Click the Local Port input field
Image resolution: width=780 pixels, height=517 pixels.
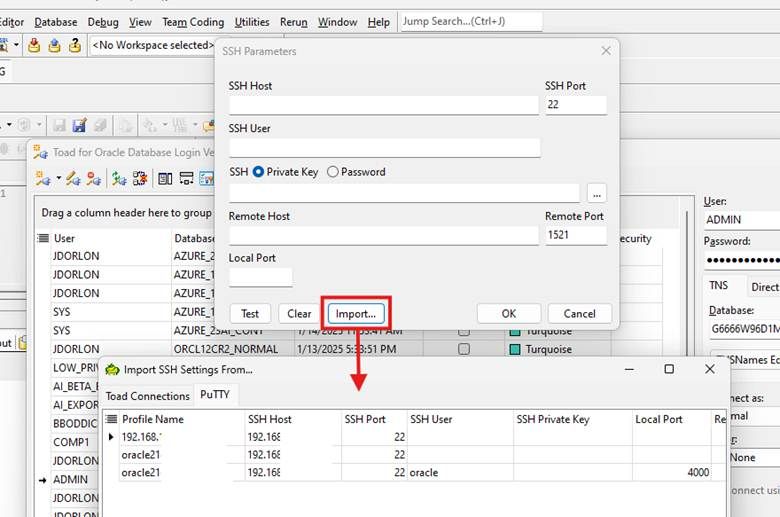coord(261,277)
